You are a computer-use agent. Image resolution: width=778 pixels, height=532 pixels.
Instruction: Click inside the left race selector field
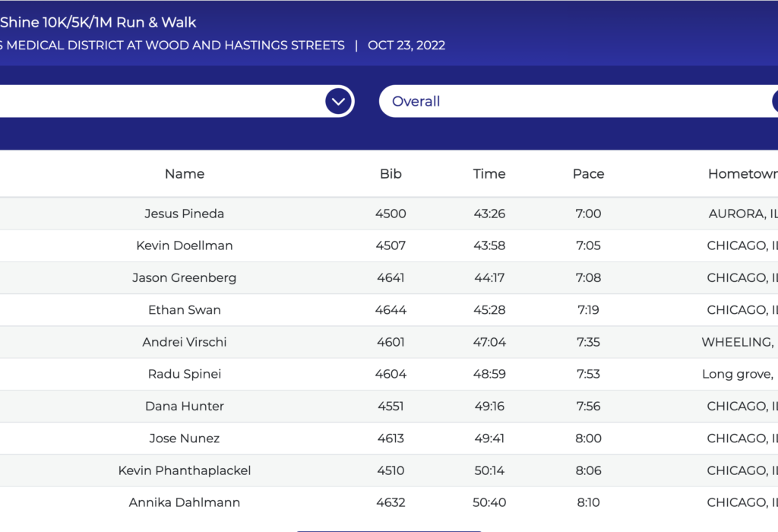tap(152, 101)
